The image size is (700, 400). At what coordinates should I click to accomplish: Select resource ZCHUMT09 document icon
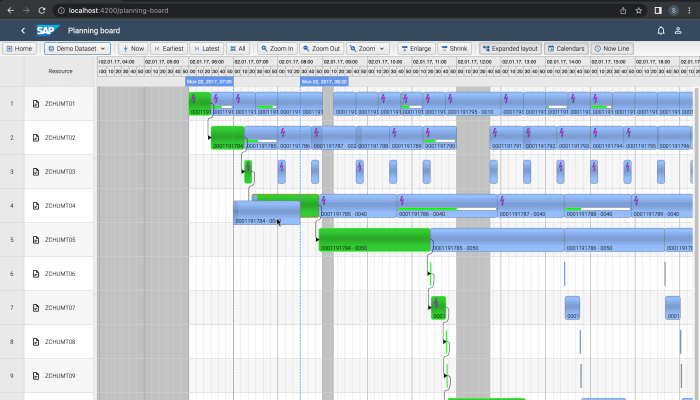[x=36, y=375]
